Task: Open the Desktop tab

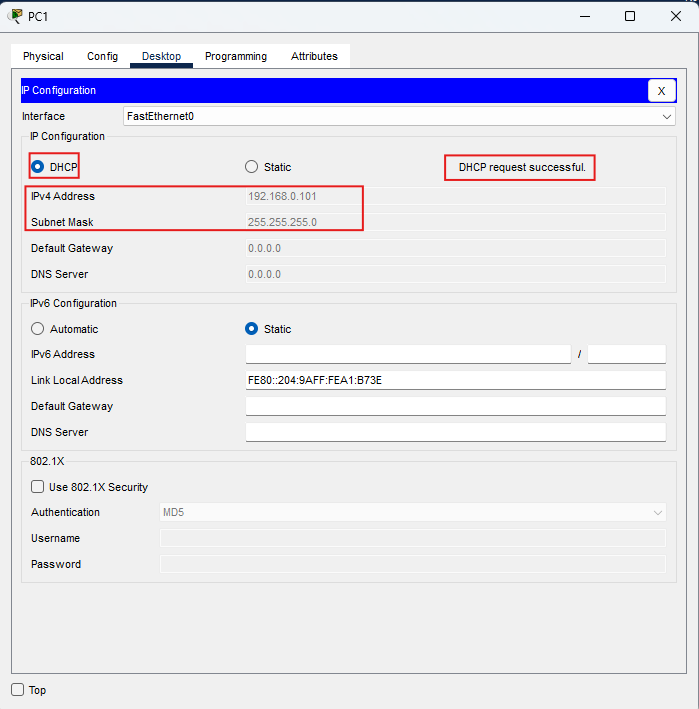Action: coord(161,56)
